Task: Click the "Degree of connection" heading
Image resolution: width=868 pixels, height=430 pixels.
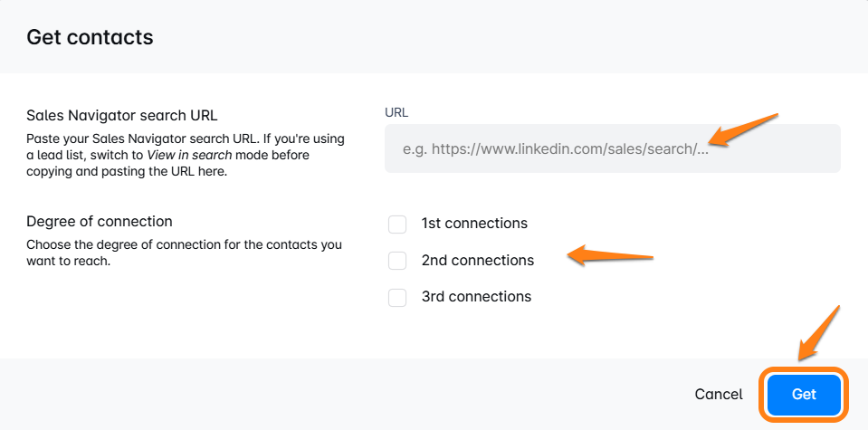Action: tap(100, 222)
